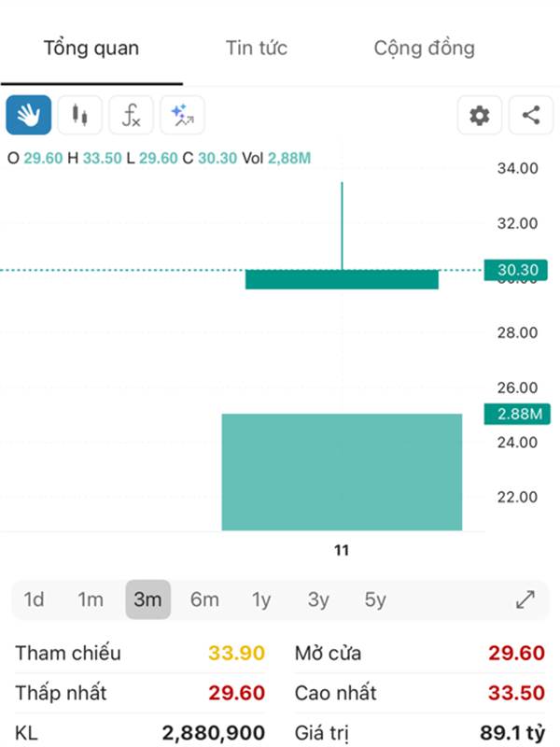The width and height of the screenshot is (560, 747).
Task: Open chart settings gear
Action: 480,116
